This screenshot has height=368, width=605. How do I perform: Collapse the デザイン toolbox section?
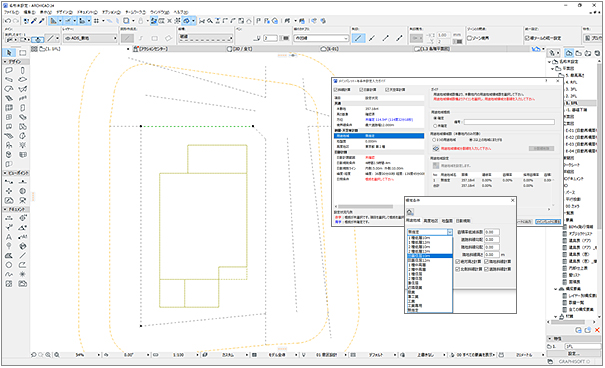click(5, 62)
